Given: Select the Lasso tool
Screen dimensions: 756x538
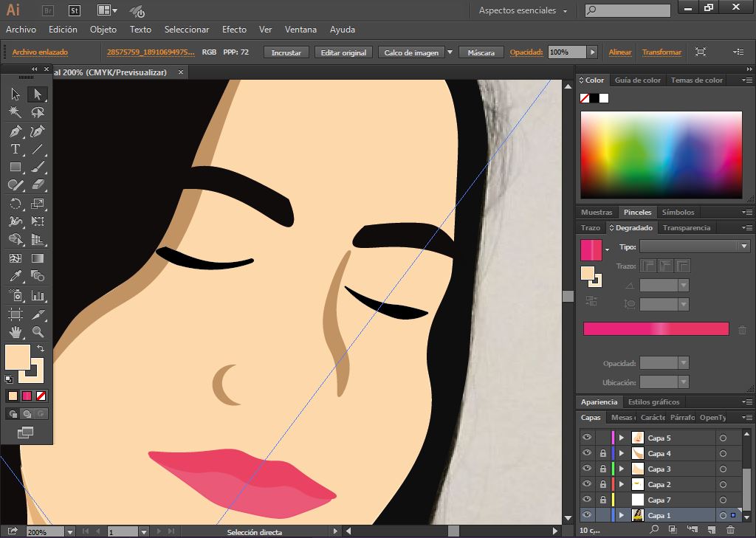Looking at the screenshot, I should click(x=38, y=112).
